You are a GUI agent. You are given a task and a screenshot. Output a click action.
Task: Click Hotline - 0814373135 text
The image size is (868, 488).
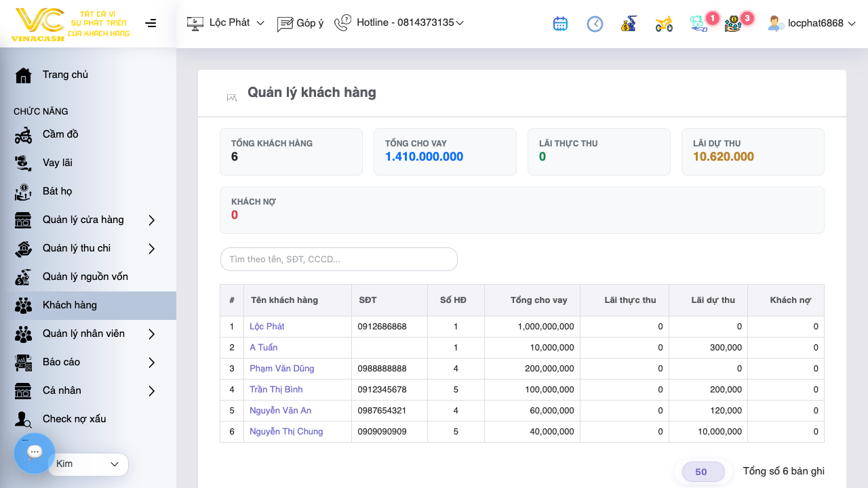[406, 22]
